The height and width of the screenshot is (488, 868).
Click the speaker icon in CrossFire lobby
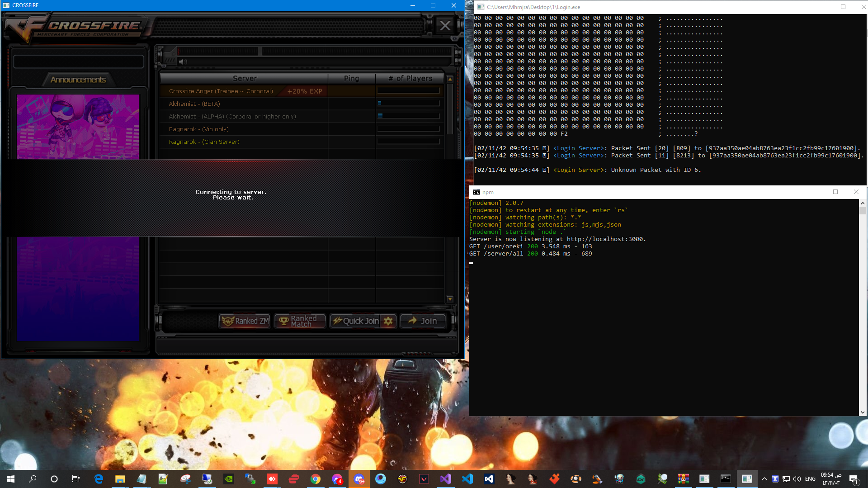(x=182, y=62)
